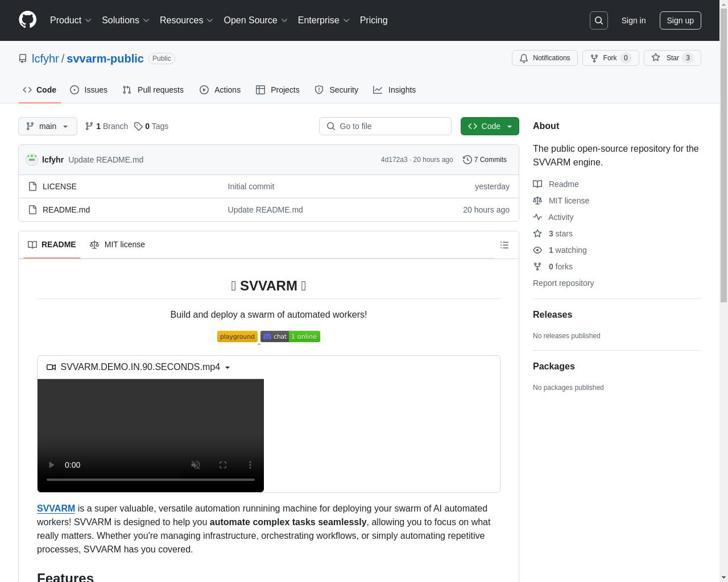The height and width of the screenshot is (582, 728).
Task: Open the lcfyhr owner link
Action: tap(45, 59)
